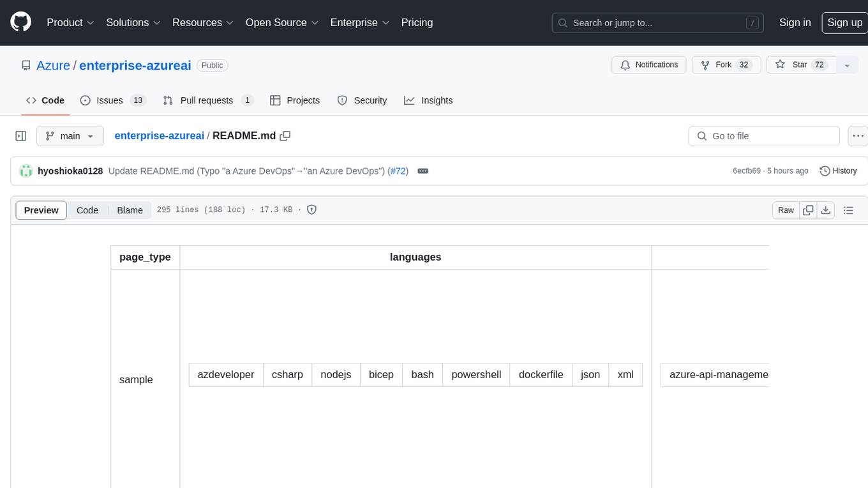Switch to the Issues tab
This screenshot has height=488, width=868.
click(113, 100)
